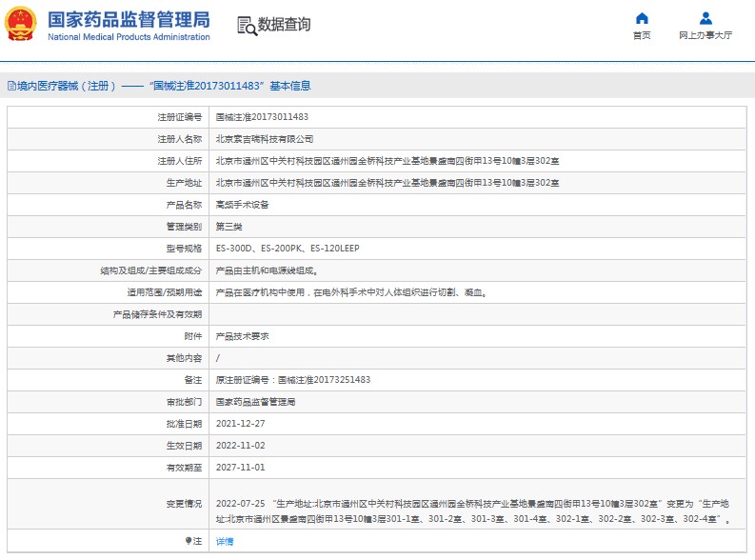The image size is (755, 560).
Task: Click National Medical Products Administration subtitle
Action: (x=129, y=37)
